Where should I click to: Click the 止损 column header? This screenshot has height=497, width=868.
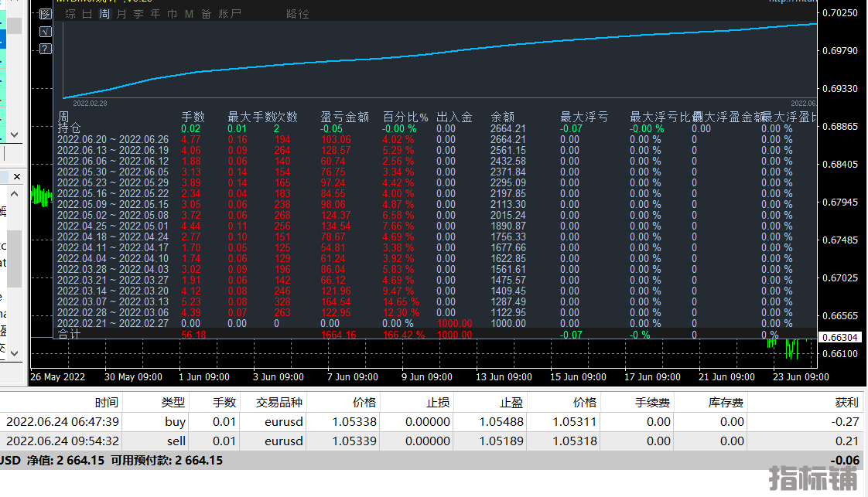point(438,403)
